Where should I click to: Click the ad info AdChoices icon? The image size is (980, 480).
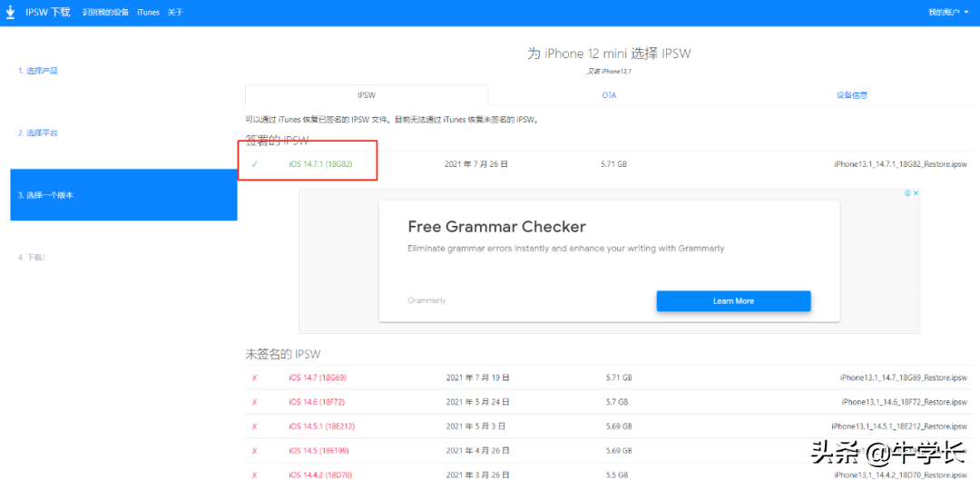tap(907, 193)
